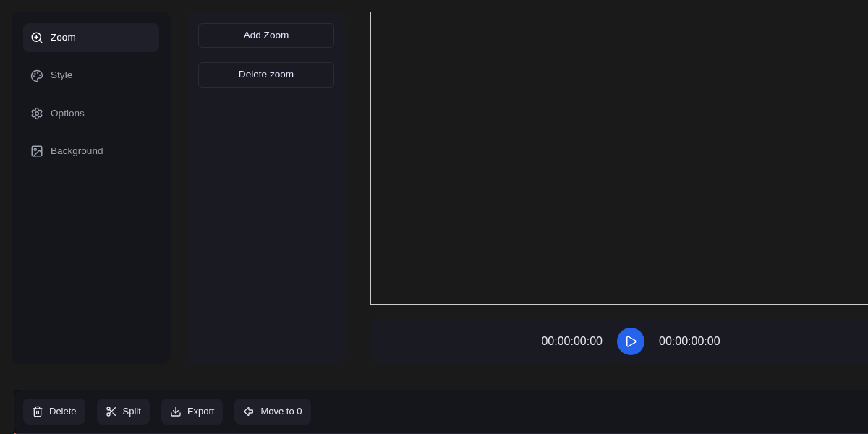This screenshot has width=868, height=434.
Task: Click the Delete zoom button
Action: 266,75
